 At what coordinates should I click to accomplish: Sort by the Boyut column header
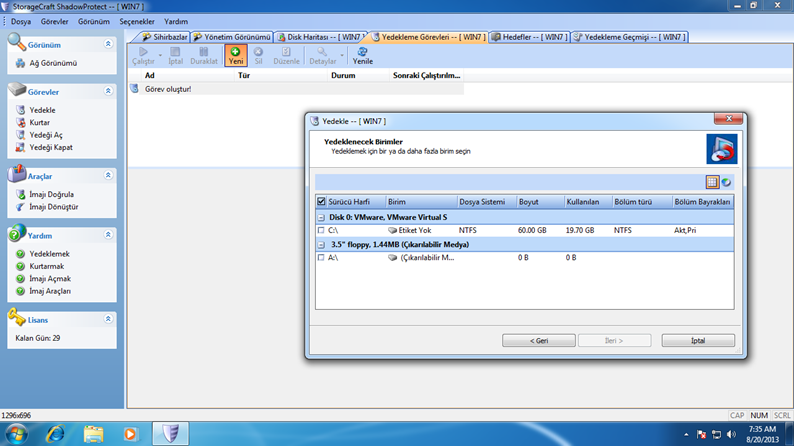(540, 201)
